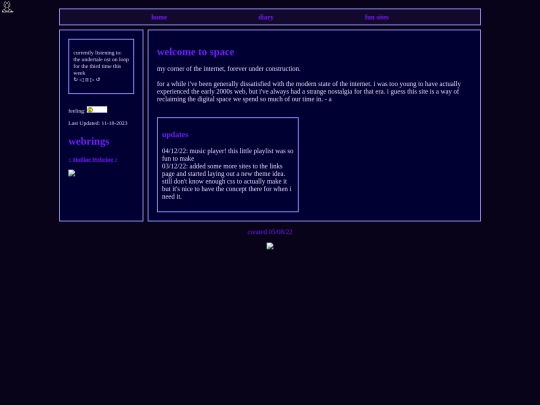This screenshot has width=540, height=405.
Task: Click broken image under webrings section
Action: [72, 173]
